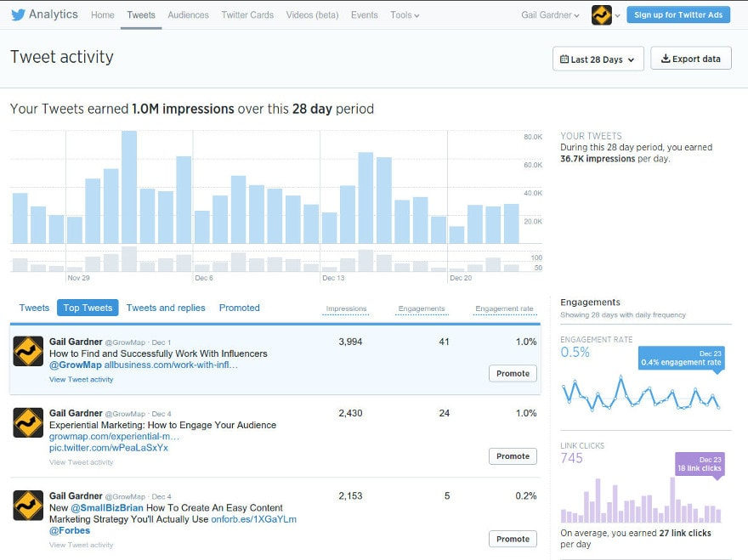The width and height of the screenshot is (748, 560).
Task: View Tweet activity for SmallBizBrian tweet
Action: coord(81,545)
